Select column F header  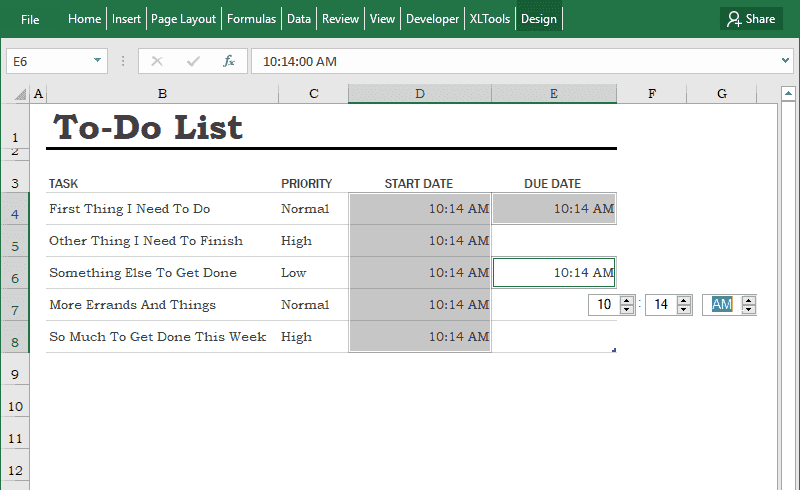point(652,94)
